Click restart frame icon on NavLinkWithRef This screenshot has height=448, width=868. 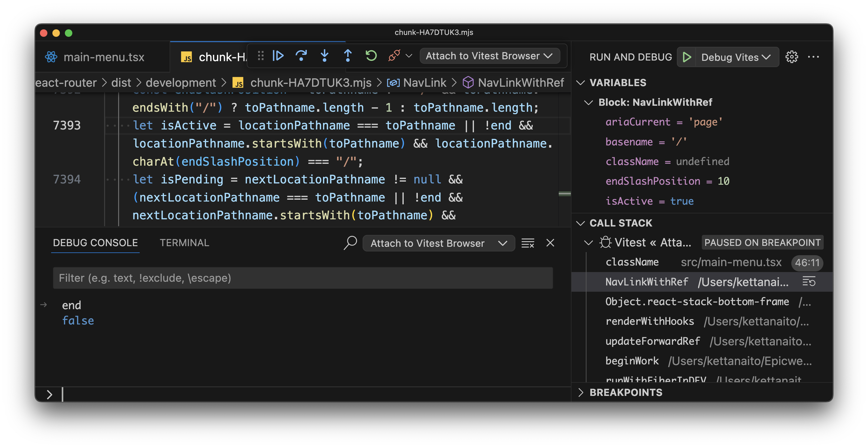[809, 282]
